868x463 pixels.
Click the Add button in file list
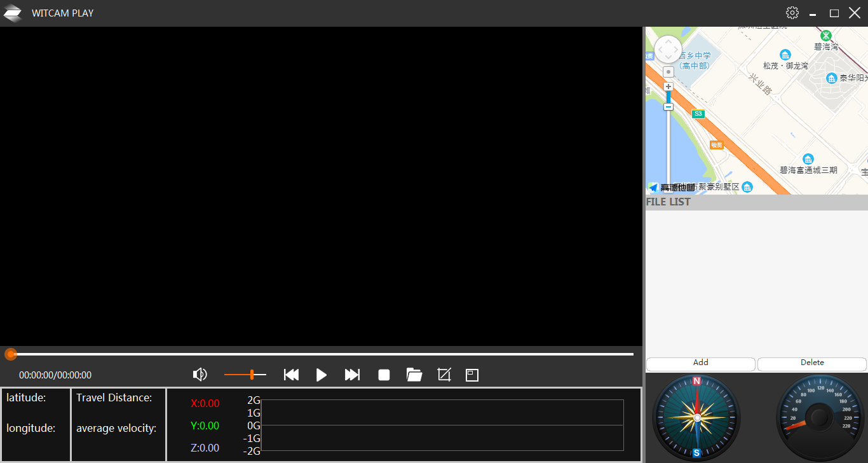pyautogui.click(x=700, y=363)
